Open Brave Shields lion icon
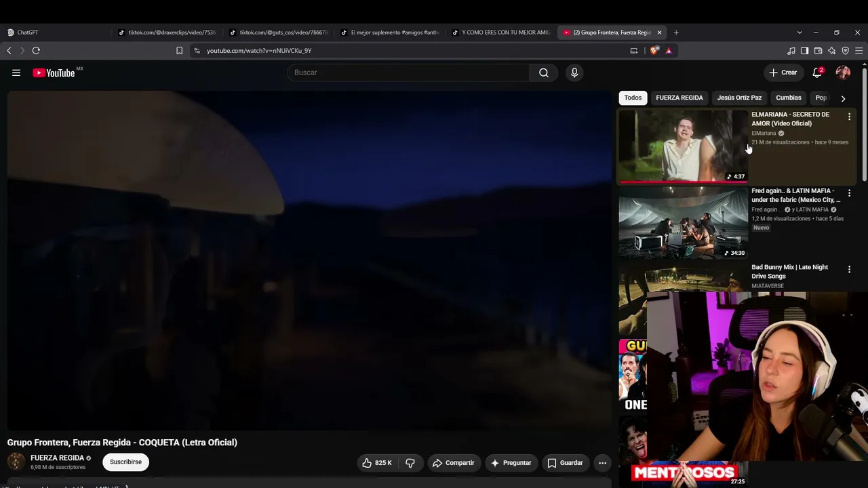Screen dimensions: 868x488 point(654,51)
